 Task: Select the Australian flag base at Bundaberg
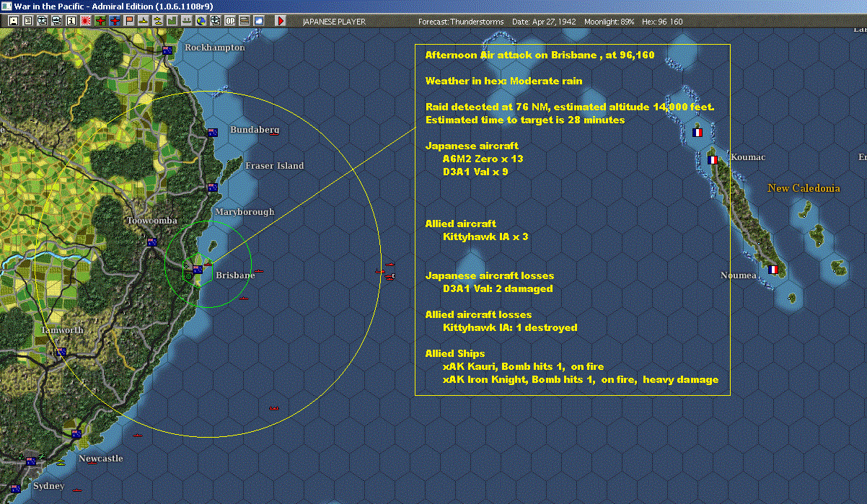coord(213,133)
